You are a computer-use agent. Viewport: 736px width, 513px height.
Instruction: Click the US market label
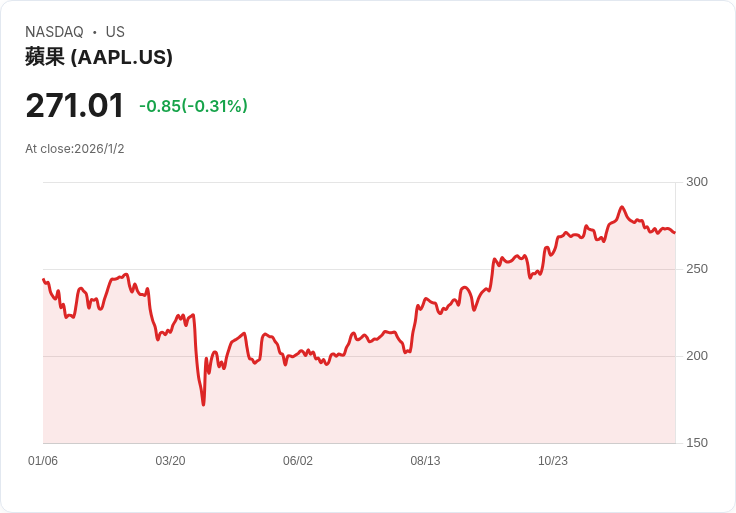pos(115,32)
